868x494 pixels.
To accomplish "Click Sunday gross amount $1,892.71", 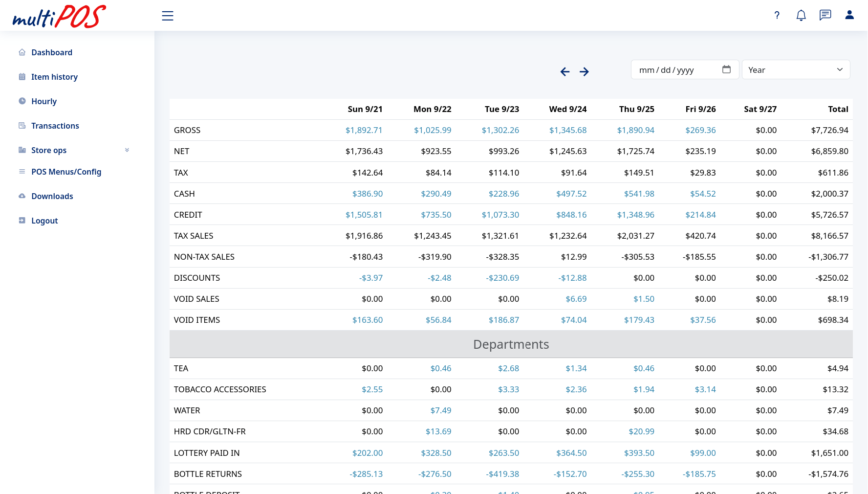I will pos(364,130).
